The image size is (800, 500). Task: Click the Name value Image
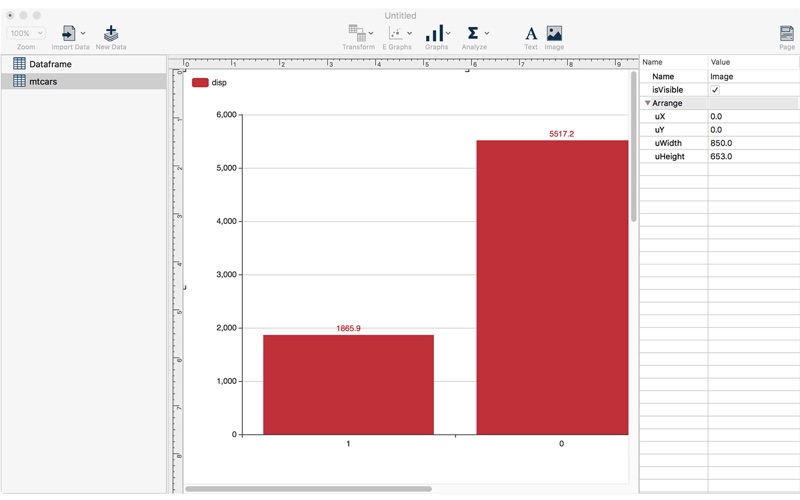(x=721, y=77)
